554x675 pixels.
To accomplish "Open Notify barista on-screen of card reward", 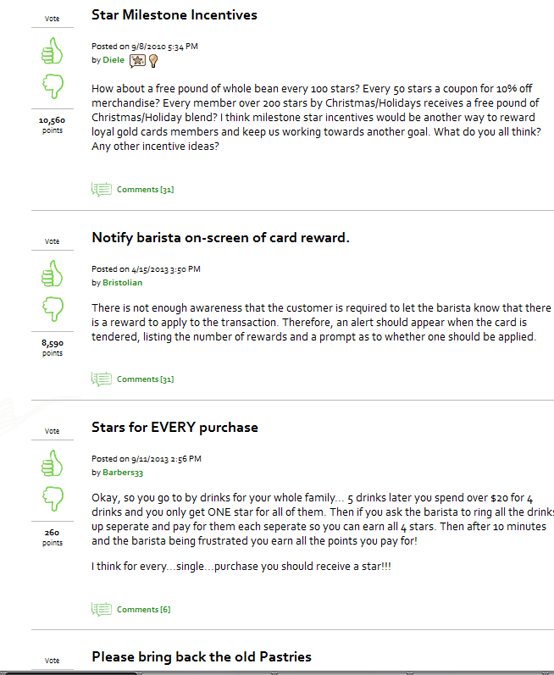I will 220,238.
